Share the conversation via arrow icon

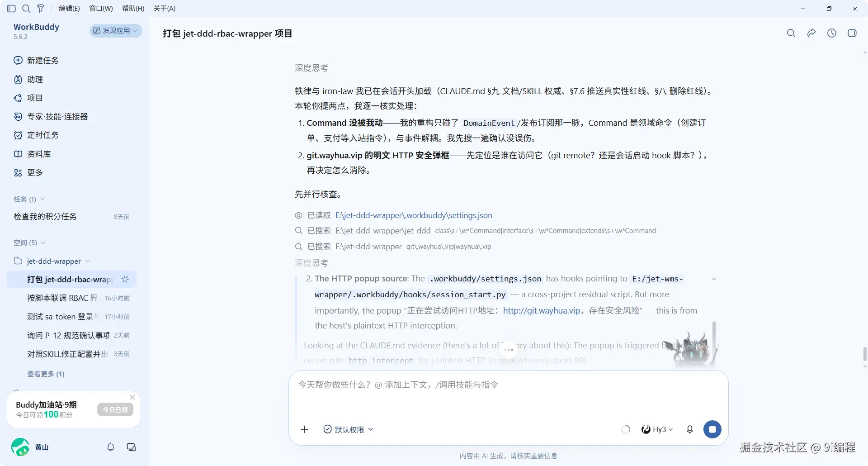click(811, 33)
